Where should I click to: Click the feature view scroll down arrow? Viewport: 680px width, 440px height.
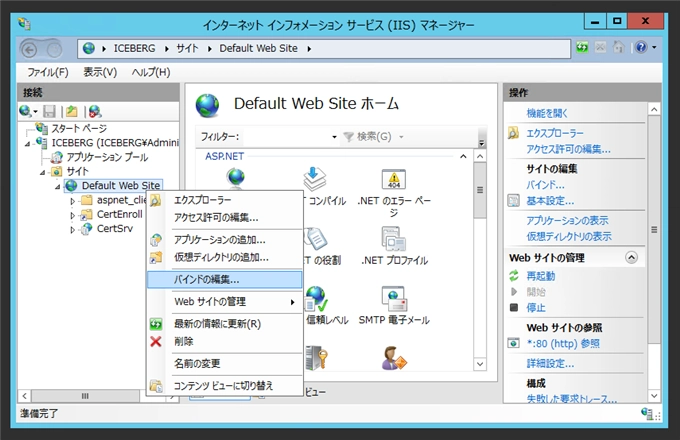pyautogui.click(x=480, y=364)
